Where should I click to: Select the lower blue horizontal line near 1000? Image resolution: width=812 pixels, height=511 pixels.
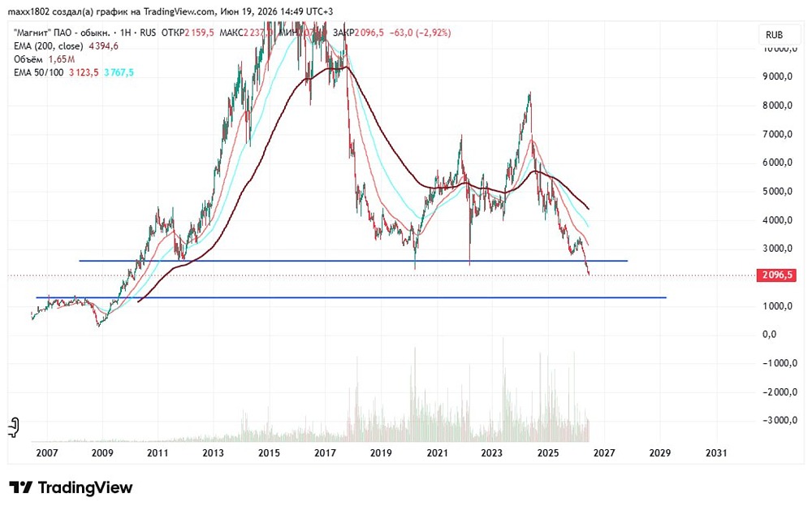point(351,297)
